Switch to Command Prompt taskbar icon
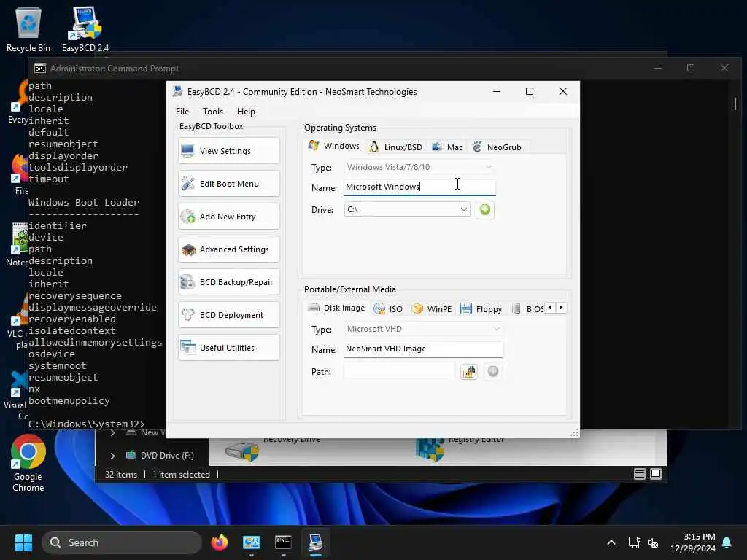This screenshot has width=747, height=560. click(x=284, y=542)
